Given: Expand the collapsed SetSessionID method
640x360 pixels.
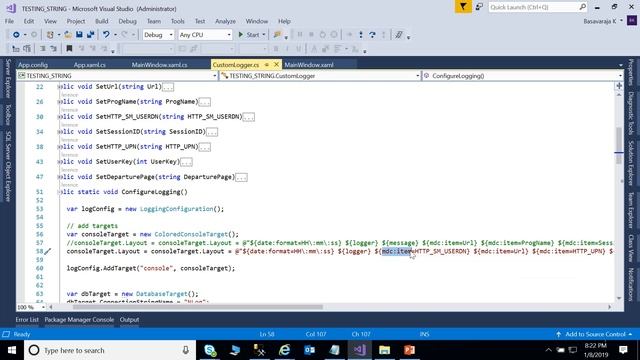Looking at the screenshot, I should [x=59, y=132].
